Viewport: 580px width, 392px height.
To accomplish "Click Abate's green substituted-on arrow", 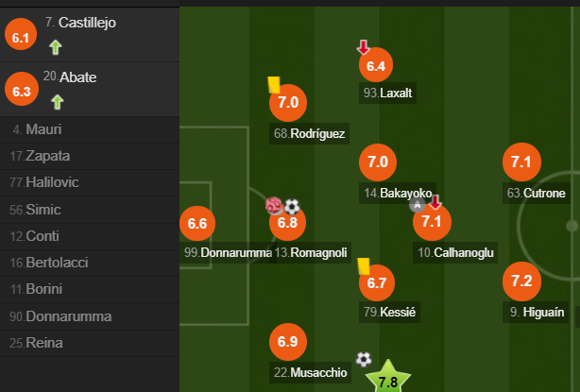I will pos(57,102).
